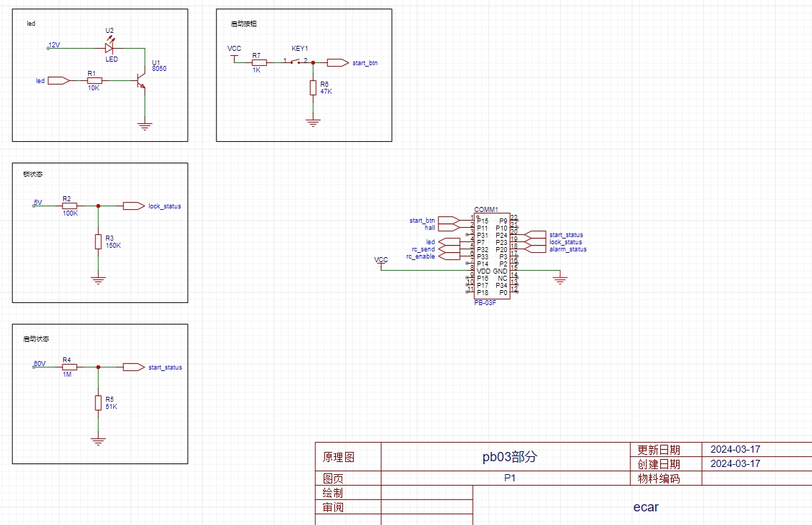812x525 pixels.
Task: Click resistor R4 1M symbol
Action: pos(69,367)
